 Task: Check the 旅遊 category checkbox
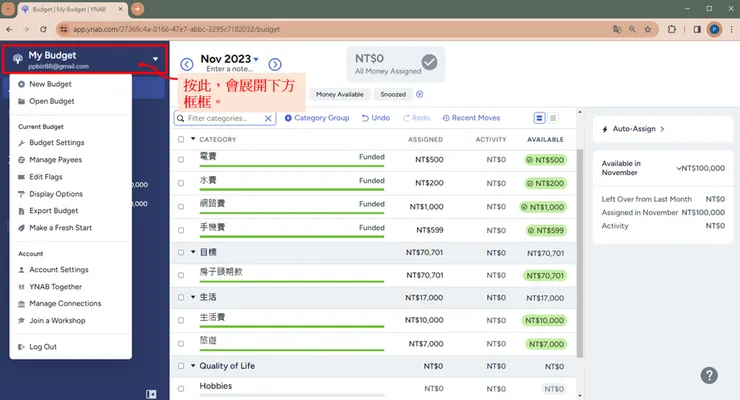coord(181,344)
